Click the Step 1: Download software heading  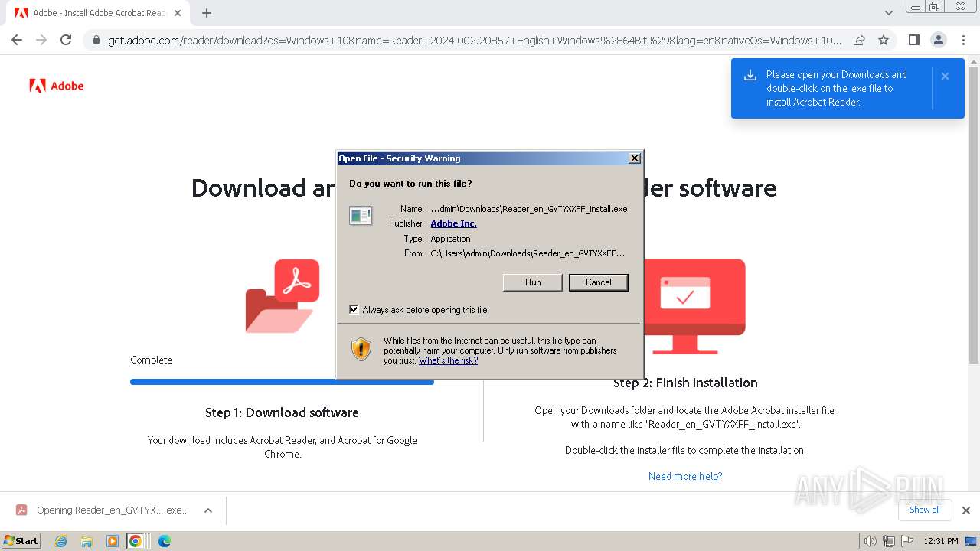(x=282, y=412)
